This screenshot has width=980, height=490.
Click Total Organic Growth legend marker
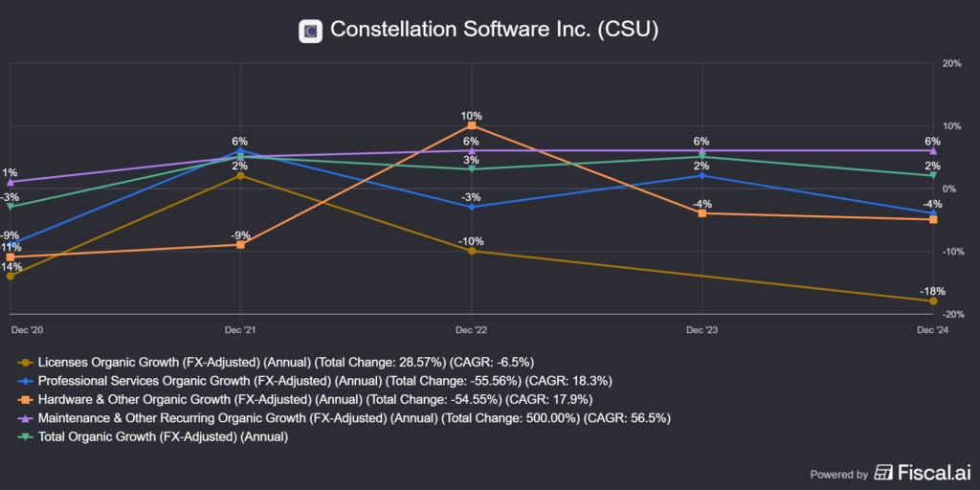click(24, 437)
